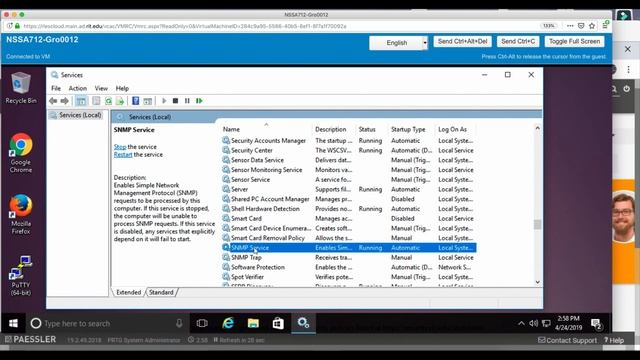Viewport: 640px width, 360px height.
Task: Select the Server service row
Action: coord(349,189)
